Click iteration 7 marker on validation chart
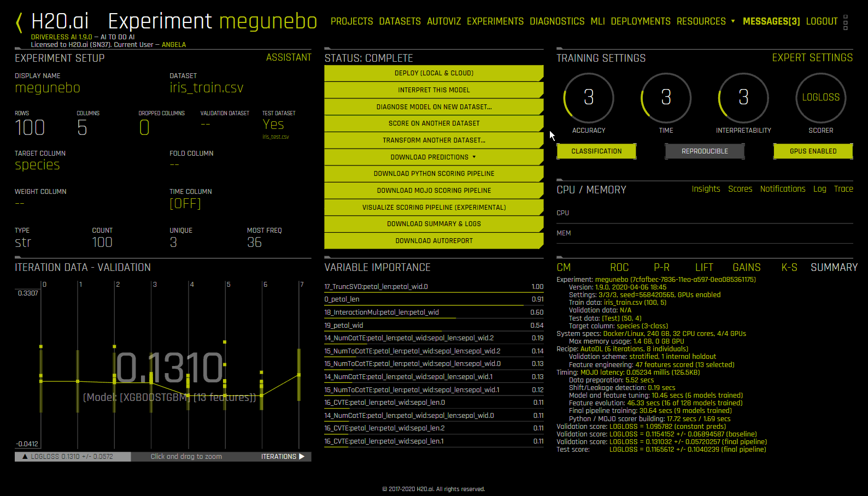The width and height of the screenshot is (868, 496). (299, 375)
